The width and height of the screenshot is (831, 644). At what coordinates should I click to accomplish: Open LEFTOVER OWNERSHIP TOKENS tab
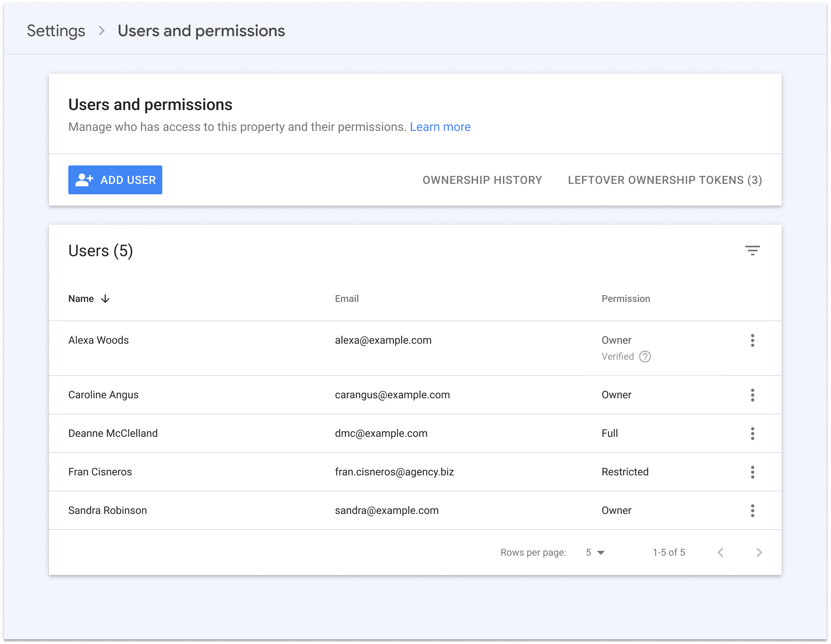coord(664,180)
